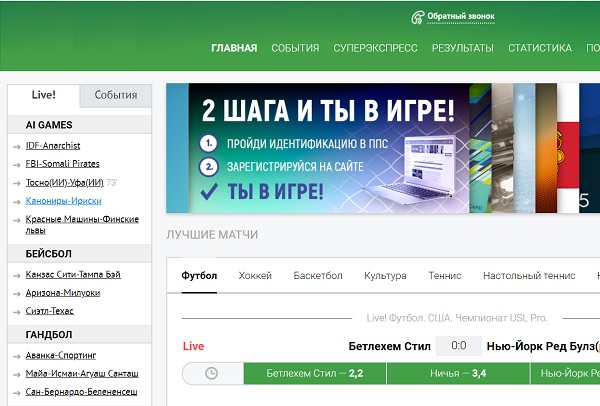Bet on Ничья at odds 3,4

458,373
